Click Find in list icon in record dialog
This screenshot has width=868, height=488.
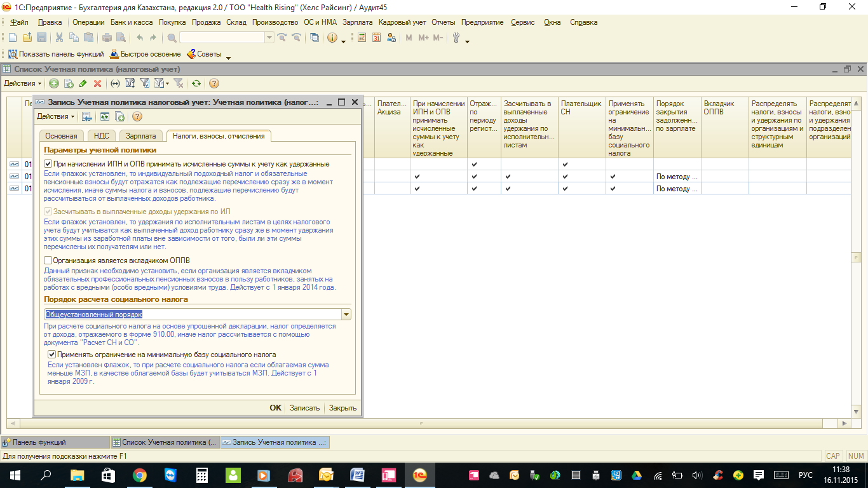pyautogui.click(x=87, y=116)
